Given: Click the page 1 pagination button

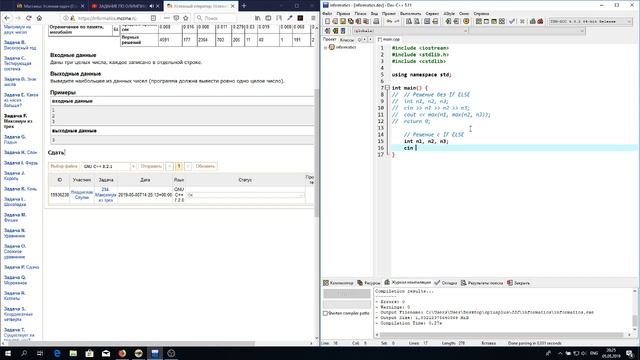Looking at the screenshot, I should (178, 166).
